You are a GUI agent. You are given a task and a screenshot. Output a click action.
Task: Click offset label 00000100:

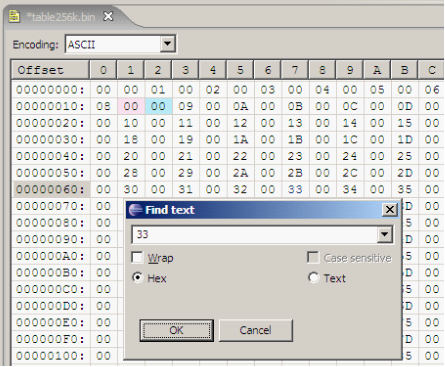[50, 356]
